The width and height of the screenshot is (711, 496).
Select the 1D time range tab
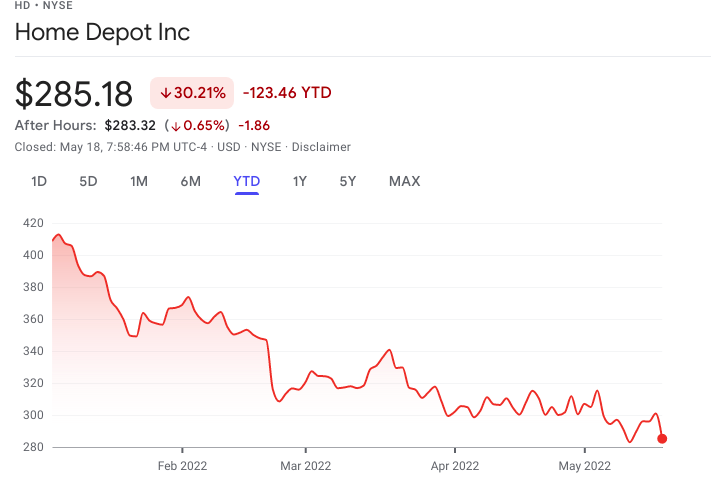[x=39, y=181]
